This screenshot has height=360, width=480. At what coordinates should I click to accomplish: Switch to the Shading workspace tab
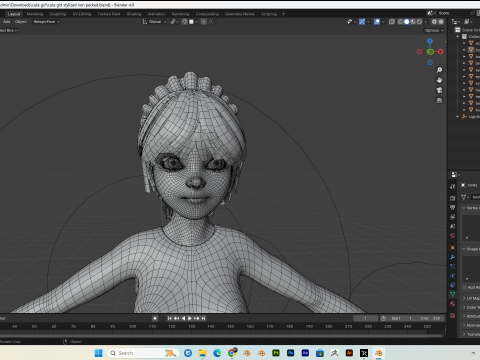coord(134,14)
